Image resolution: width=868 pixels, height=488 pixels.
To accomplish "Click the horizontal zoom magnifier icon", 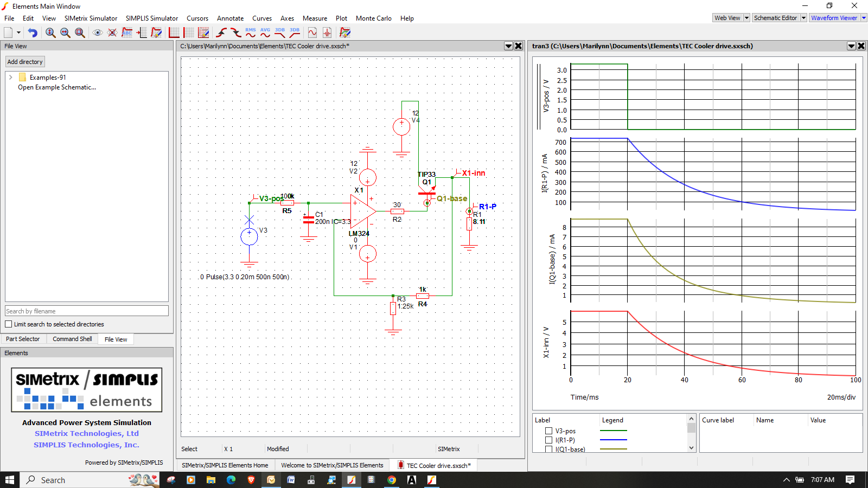I will 65,33.
